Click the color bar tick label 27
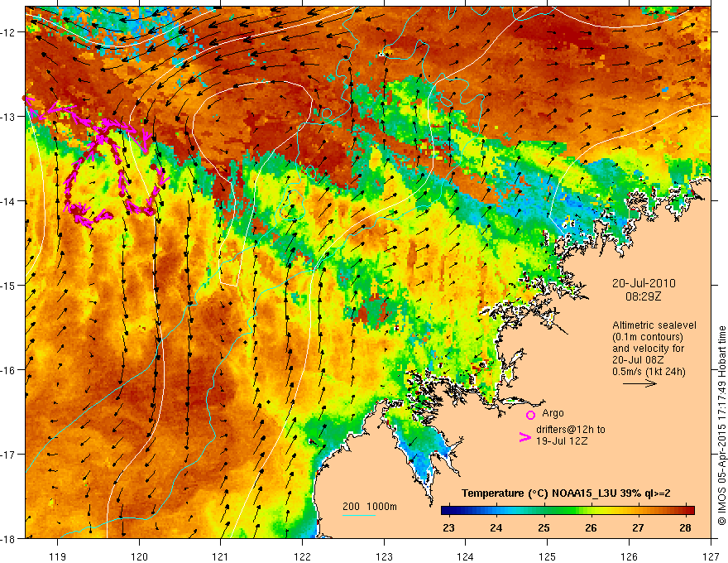The height and width of the screenshot is (563, 728). (x=638, y=527)
